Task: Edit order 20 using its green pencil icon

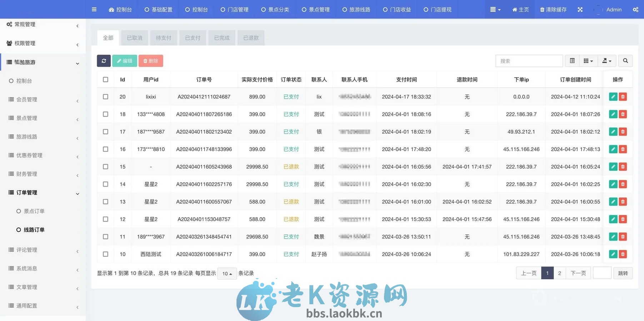Action: [613, 97]
